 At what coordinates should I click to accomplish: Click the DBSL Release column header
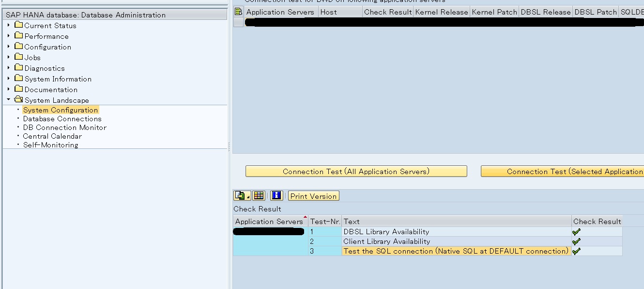point(546,12)
